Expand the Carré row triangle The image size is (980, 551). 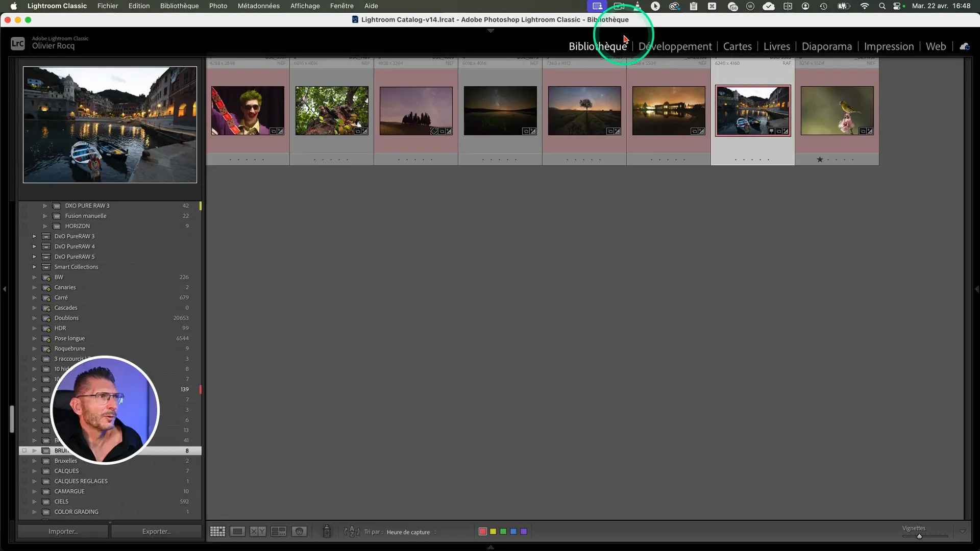point(34,298)
